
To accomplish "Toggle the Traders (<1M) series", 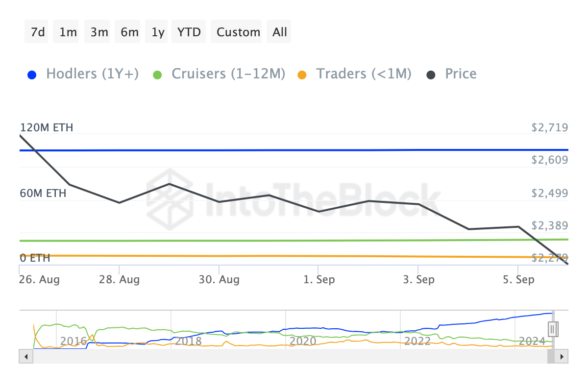I will pyautogui.click(x=364, y=74).
